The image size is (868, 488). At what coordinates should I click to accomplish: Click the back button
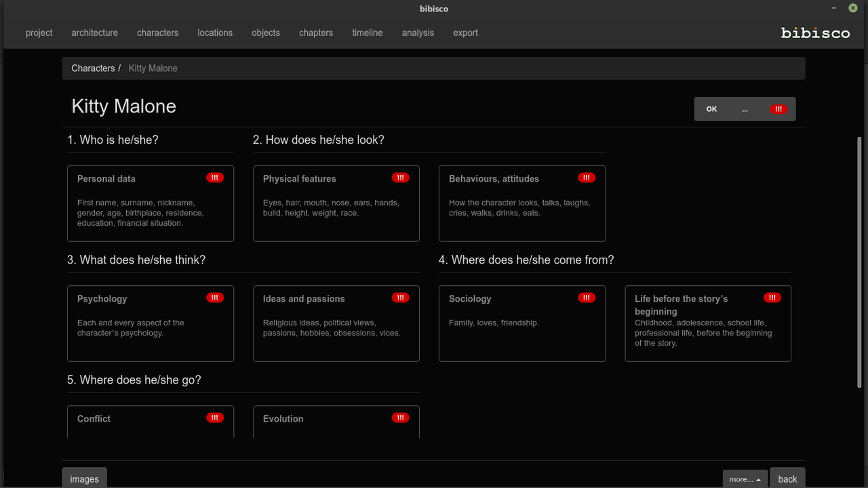click(x=787, y=479)
